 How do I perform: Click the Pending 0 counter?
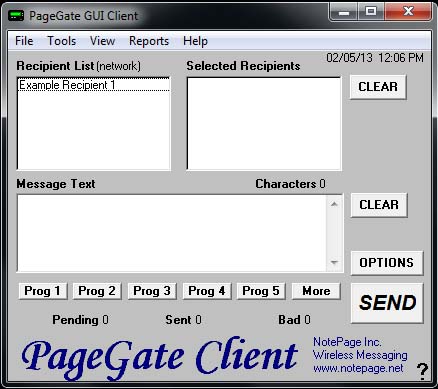pyautogui.click(x=80, y=320)
